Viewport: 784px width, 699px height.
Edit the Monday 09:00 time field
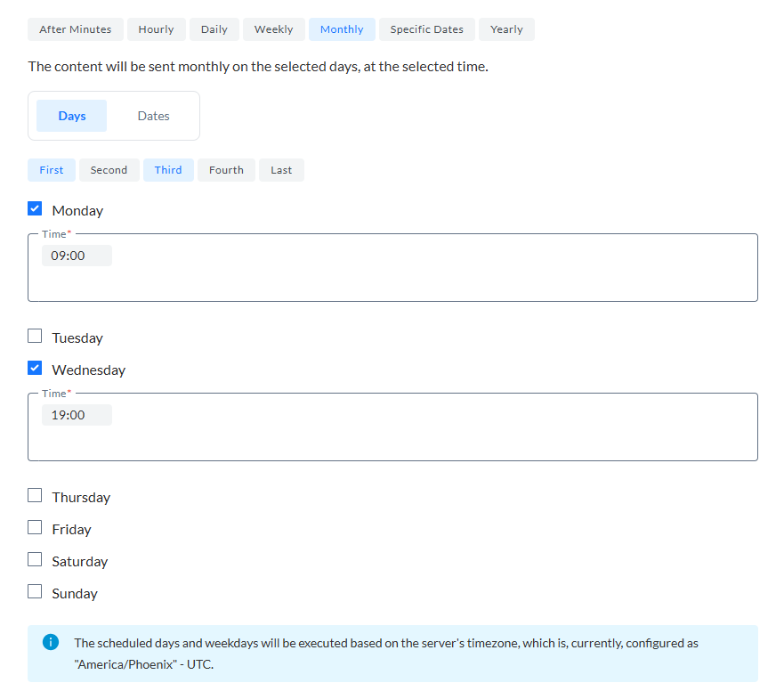pyautogui.click(x=77, y=256)
